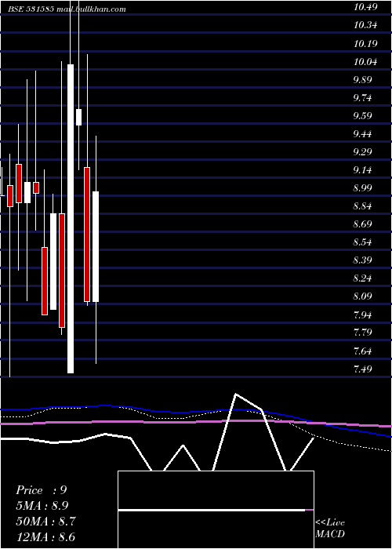Click the 7.64 price axis label

click(362, 351)
